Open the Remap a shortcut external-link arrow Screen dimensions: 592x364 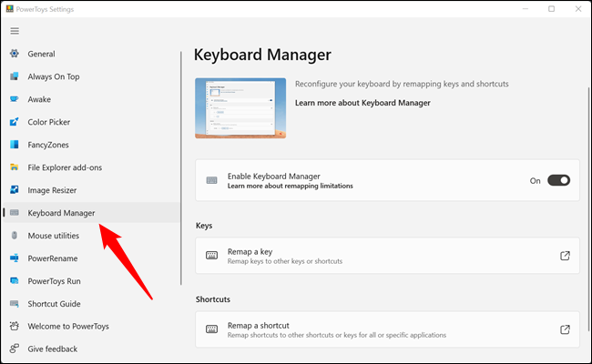point(565,329)
